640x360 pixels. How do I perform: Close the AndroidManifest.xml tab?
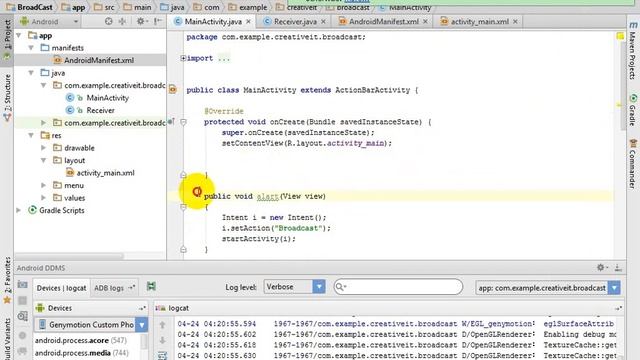click(425, 22)
